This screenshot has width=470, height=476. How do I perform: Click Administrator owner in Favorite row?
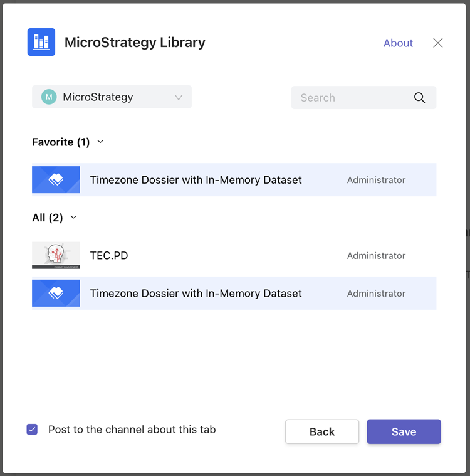coord(376,180)
